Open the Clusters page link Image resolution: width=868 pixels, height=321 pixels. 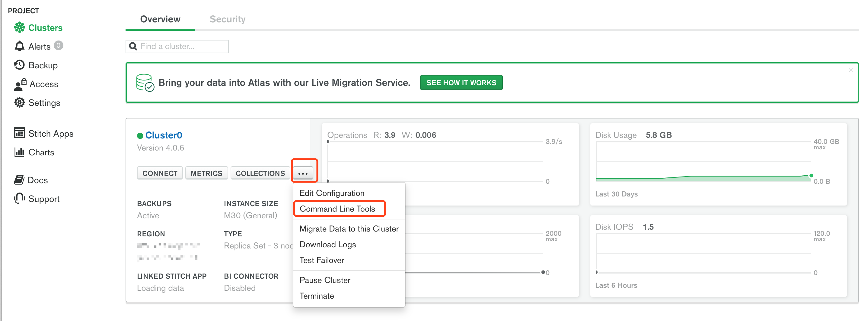pos(45,28)
